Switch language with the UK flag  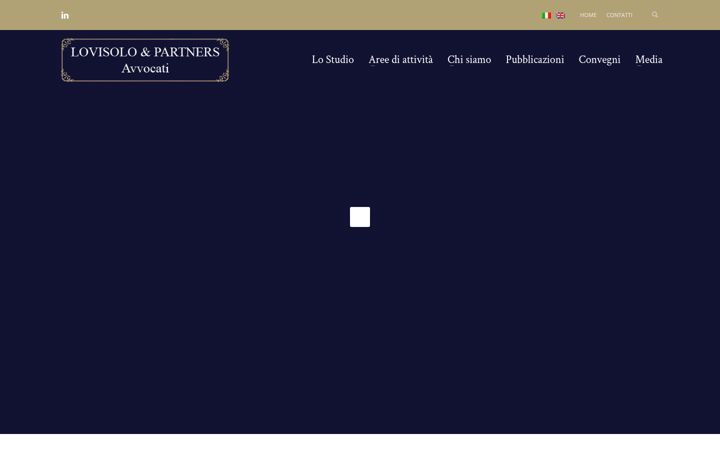(x=561, y=15)
